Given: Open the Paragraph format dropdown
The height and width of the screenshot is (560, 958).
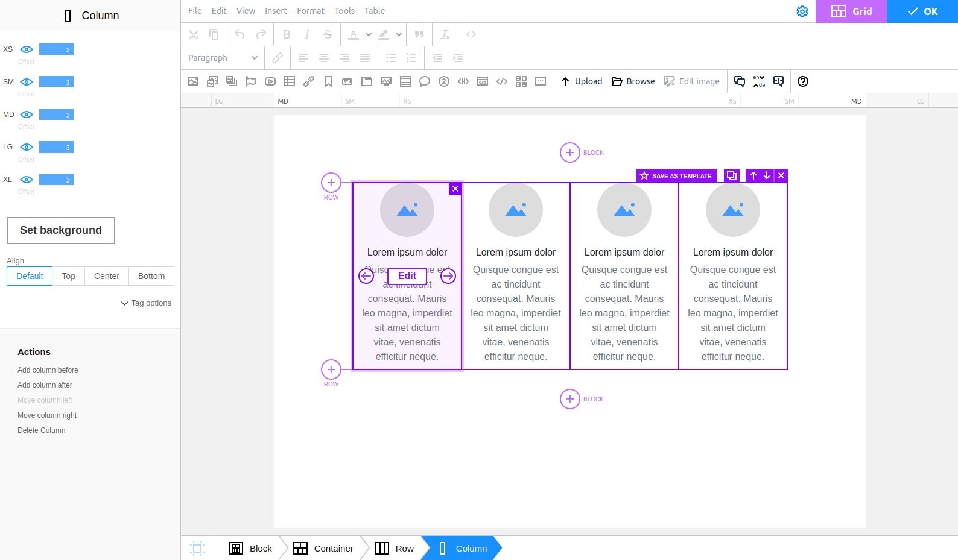Looking at the screenshot, I should tap(223, 58).
